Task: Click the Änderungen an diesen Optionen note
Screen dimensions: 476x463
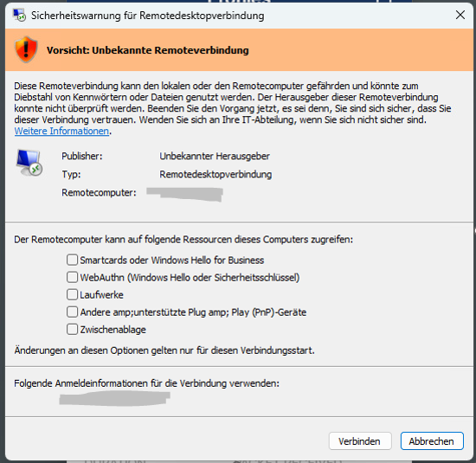Action: point(164,350)
